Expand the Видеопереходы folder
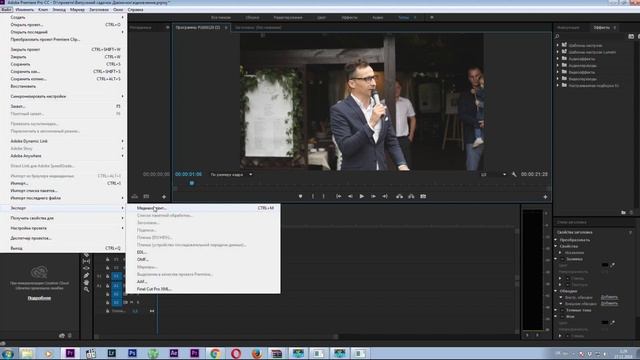The image size is (640, 360). tap(558, 79)
